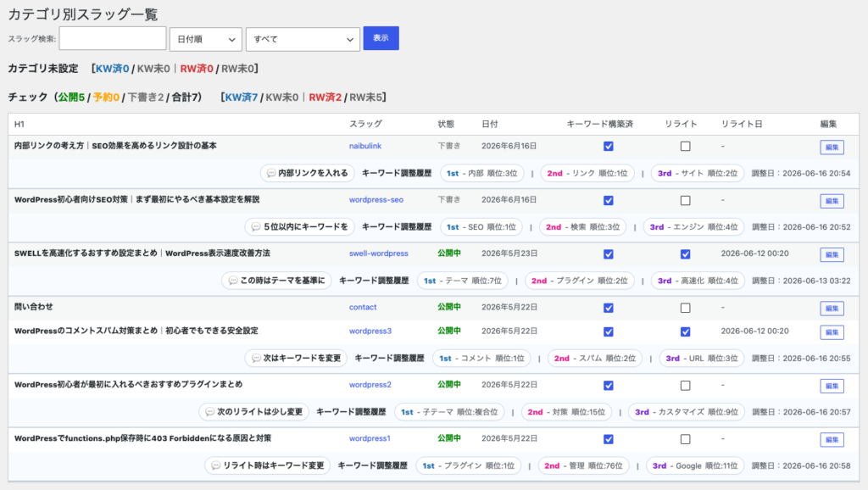Image resolution: width=868 pixels, height=490 pixels.
Task: Click comment icon beside リライト時はキーワード変更
Action: tap(216, 465)
